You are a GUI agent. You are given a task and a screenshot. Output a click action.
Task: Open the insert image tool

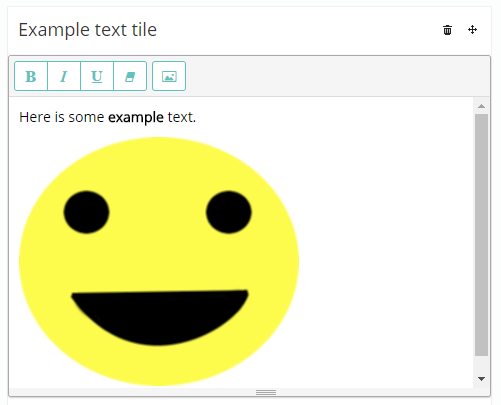coord(169,76)
